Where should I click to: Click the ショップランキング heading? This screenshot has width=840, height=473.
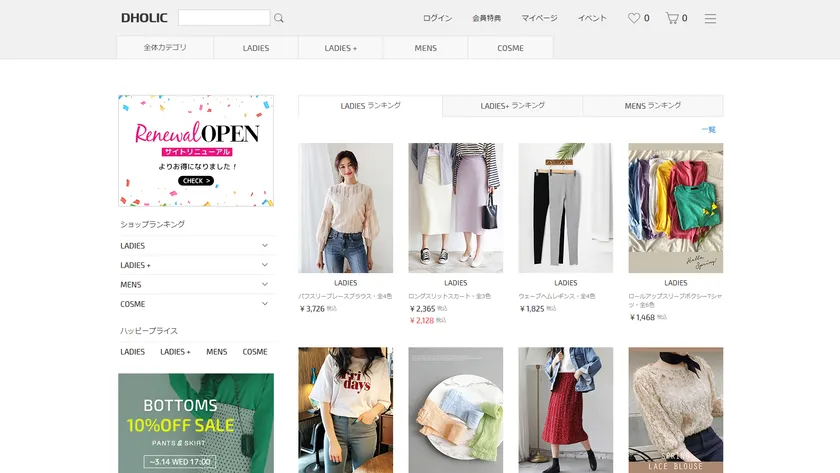[x=152, y=224]
